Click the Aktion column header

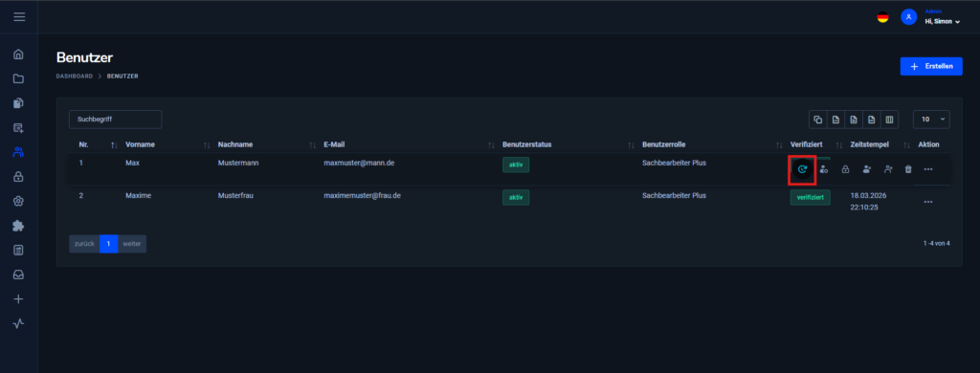(x=928, y=145)
